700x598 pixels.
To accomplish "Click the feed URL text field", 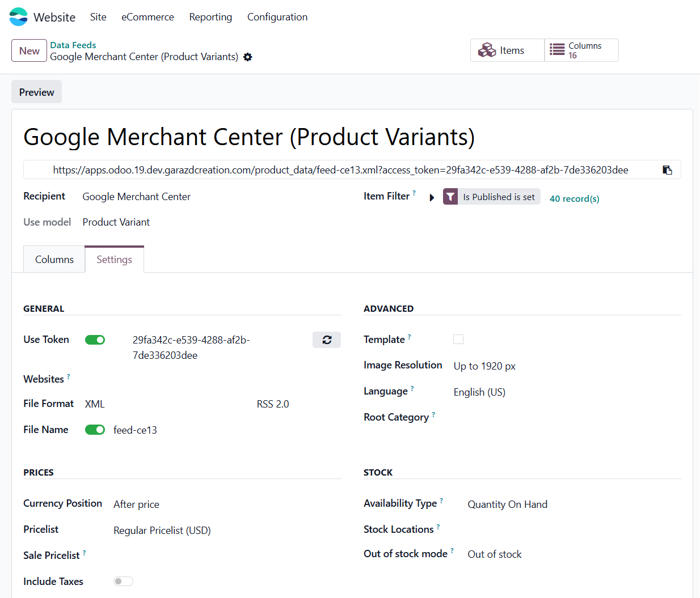I will click(x=340, y=170).
